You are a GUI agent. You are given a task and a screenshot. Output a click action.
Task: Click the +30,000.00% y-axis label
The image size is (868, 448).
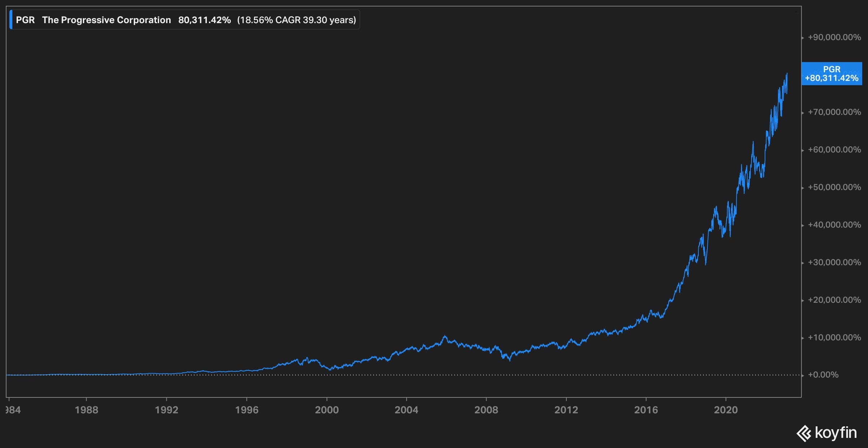[834, 262]
